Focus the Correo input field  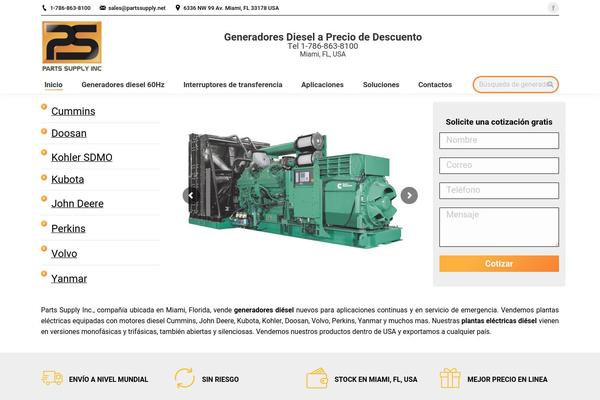point(499,165)
